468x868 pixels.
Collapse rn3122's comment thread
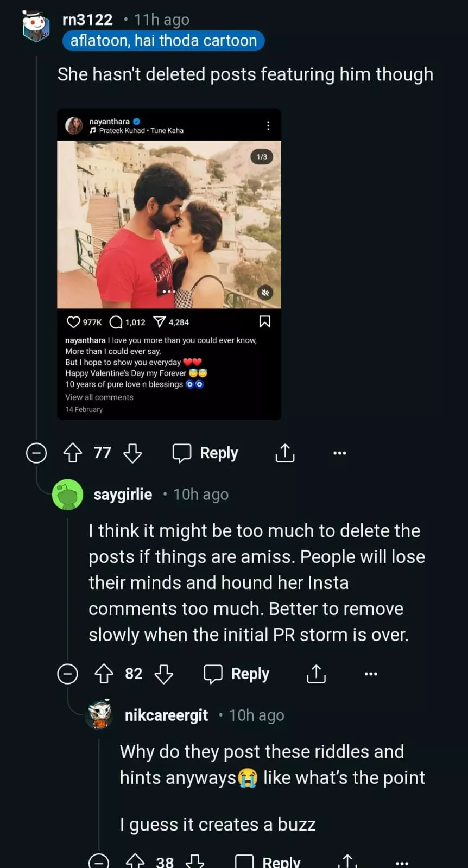(36, 453)
